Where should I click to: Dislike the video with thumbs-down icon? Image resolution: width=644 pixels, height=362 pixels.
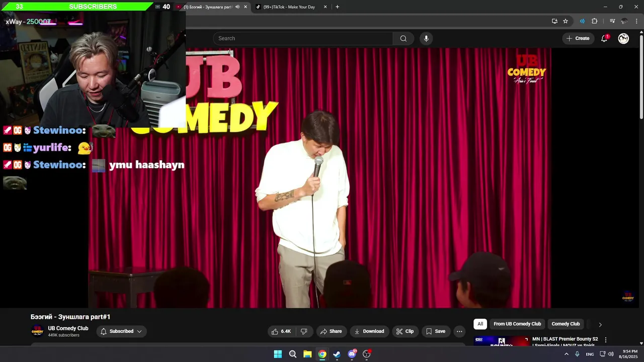(x=304, y=331)
